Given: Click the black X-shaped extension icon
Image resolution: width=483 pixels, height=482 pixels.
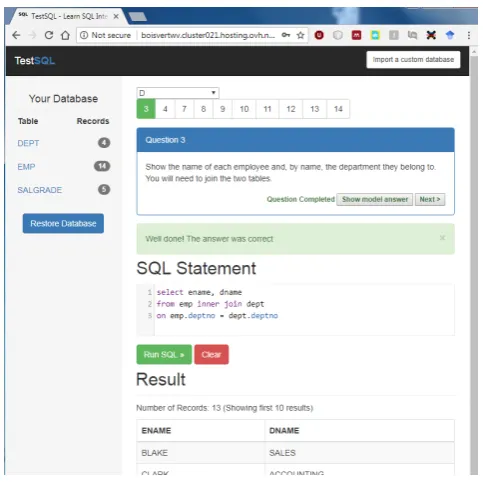Looking at the screenshot, I should click(431, 35).
